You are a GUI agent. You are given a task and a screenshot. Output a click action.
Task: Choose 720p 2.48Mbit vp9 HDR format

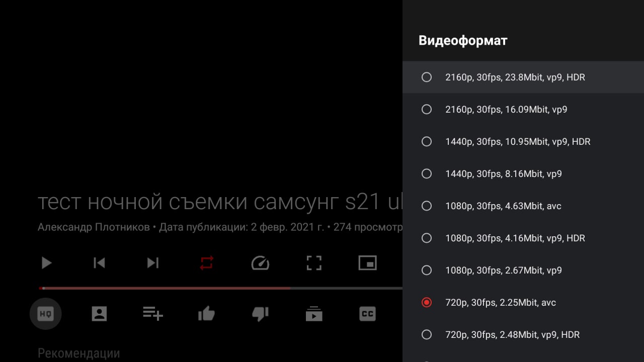tap(523, 335)
